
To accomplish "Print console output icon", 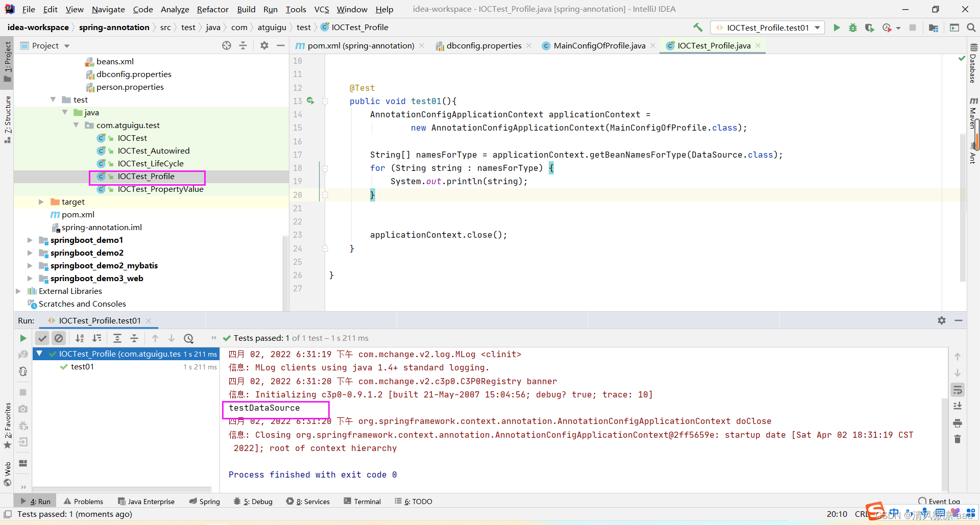I will (958, 423).
